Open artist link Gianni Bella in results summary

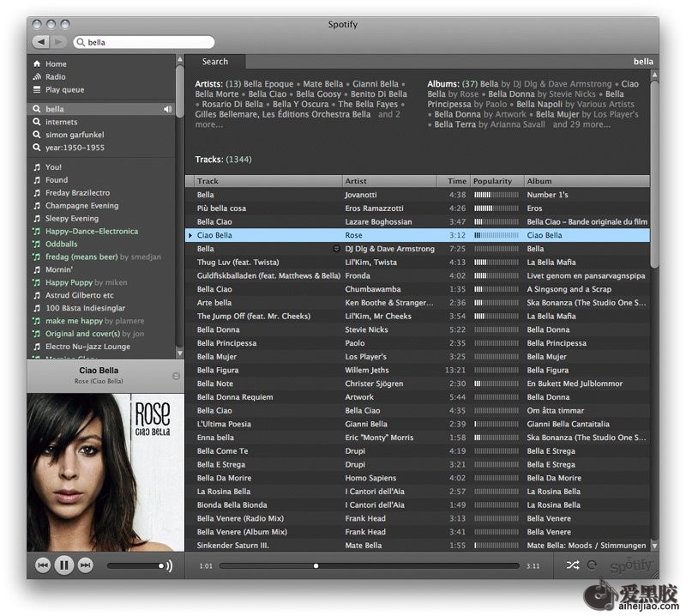point(376,83)
